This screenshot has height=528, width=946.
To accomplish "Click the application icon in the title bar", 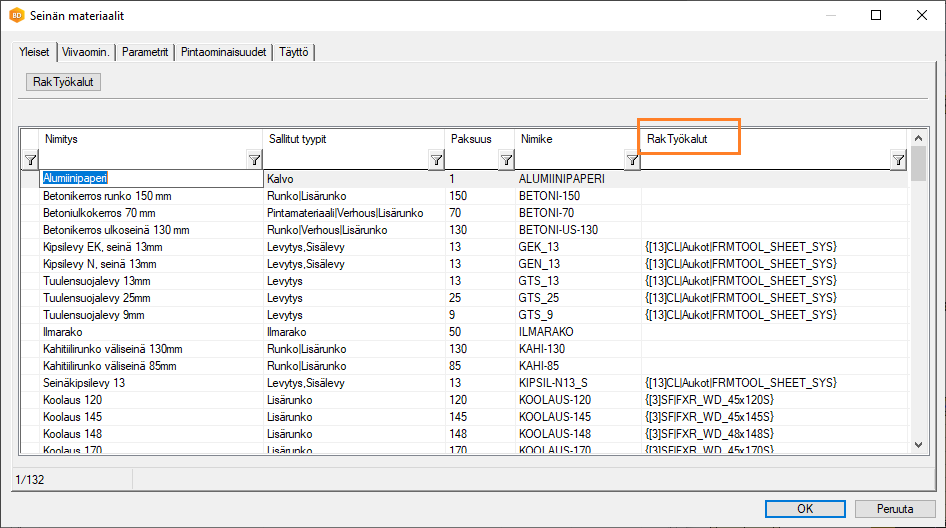I will pyautogui.click(x=16, y=16).
